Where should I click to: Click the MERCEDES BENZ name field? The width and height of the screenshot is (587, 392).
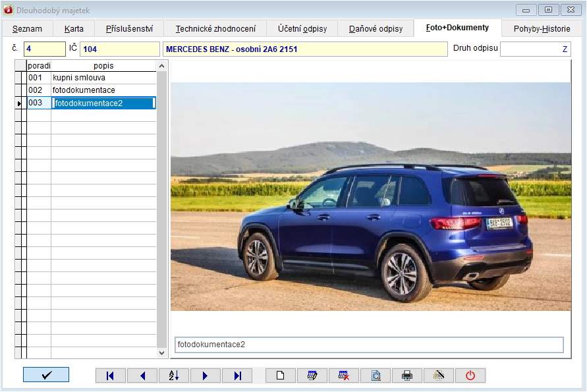click(305, 49)
